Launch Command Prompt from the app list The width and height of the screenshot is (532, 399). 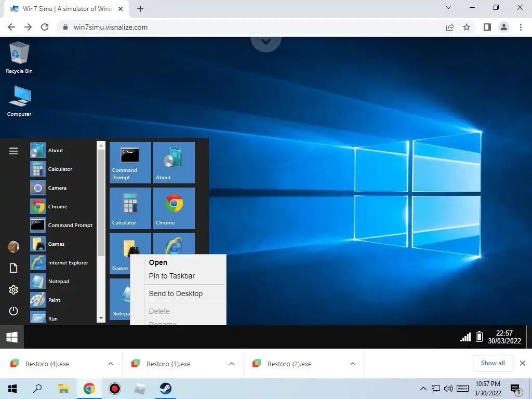(62, 225)
